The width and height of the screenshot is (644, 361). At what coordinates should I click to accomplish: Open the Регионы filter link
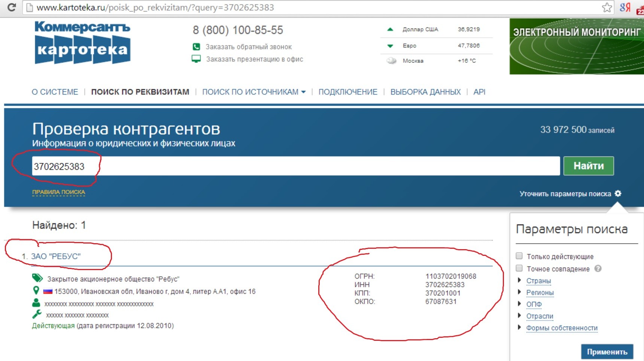(x=540, y=293)
